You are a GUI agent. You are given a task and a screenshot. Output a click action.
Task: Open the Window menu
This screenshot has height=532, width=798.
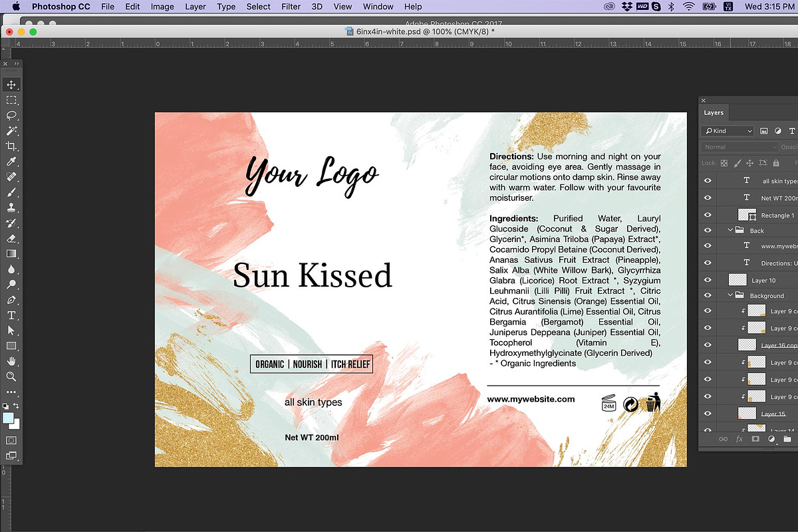[x=378, y=7]
